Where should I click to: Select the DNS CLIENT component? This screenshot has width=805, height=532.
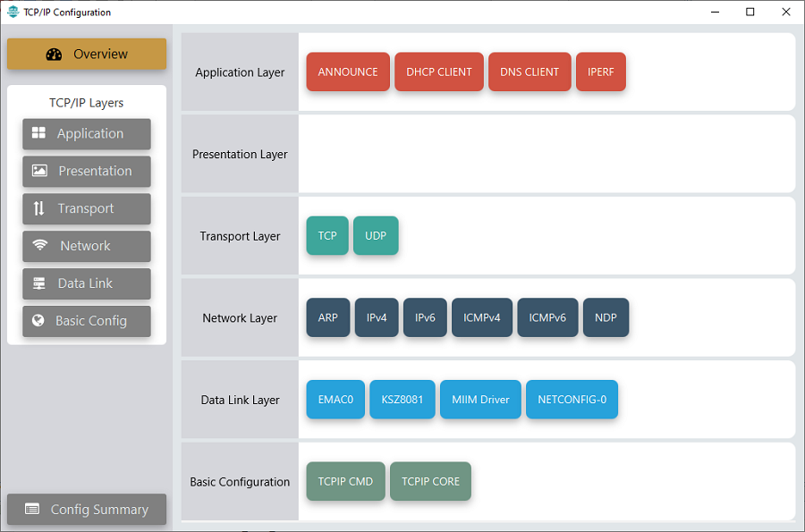coord(530,72)
